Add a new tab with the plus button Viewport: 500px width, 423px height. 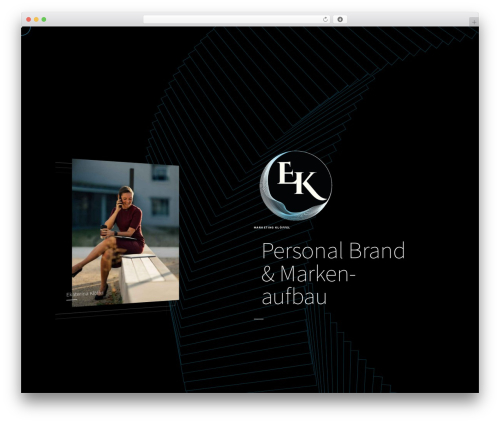(x=474, y=22)
